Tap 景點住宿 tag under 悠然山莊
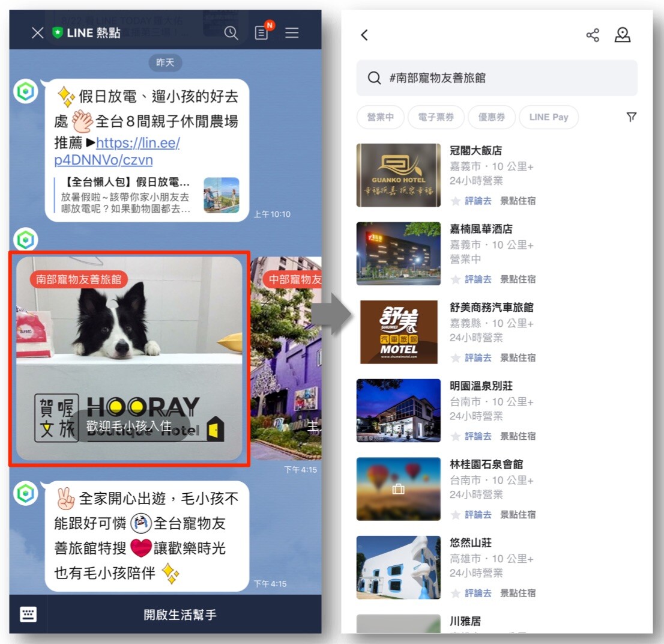Screen dimensions: 664x644 pos(518,593)
